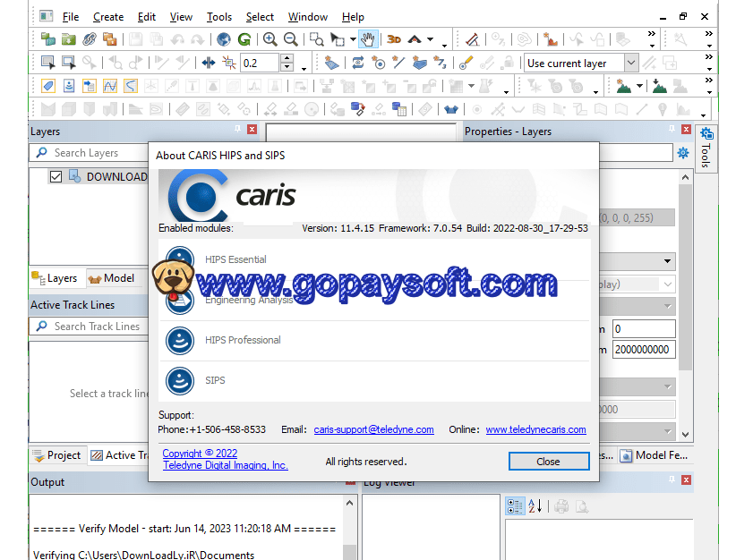753x560 pixels.
Task: Click the new green surface mountain icon
Action: pos(623,86)
